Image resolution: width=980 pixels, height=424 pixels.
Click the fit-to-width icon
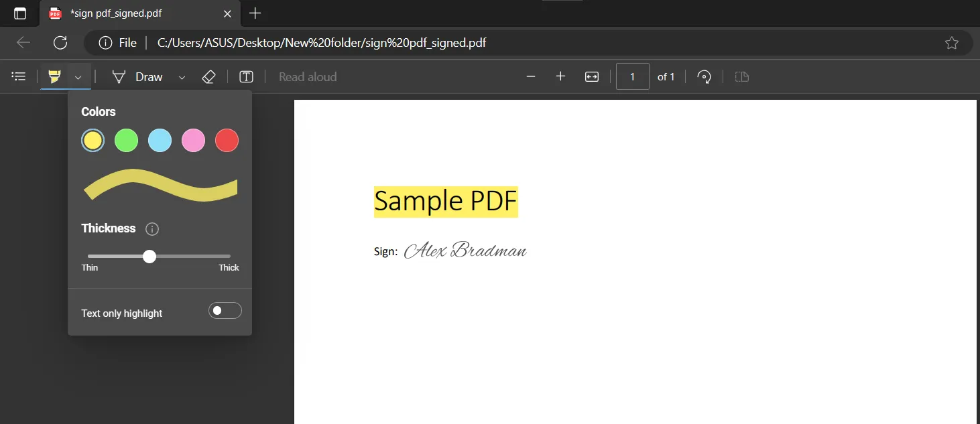592,76
